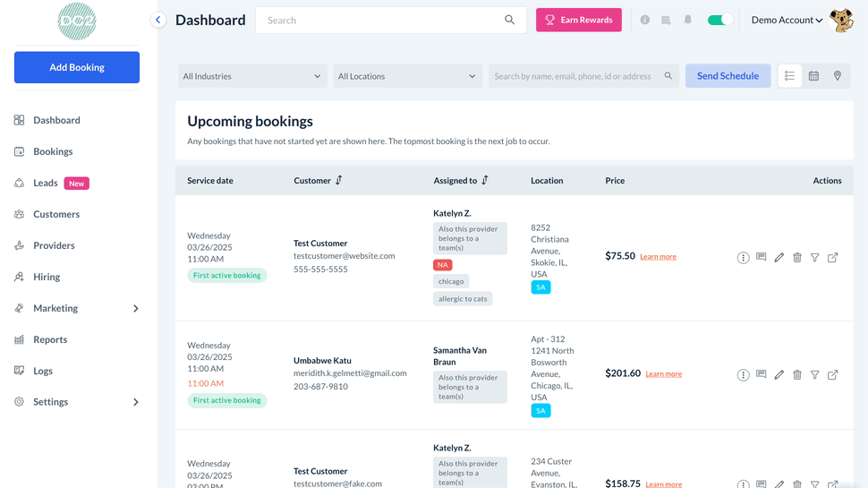Switch to calendar view icon

click(x=813, y=76)
